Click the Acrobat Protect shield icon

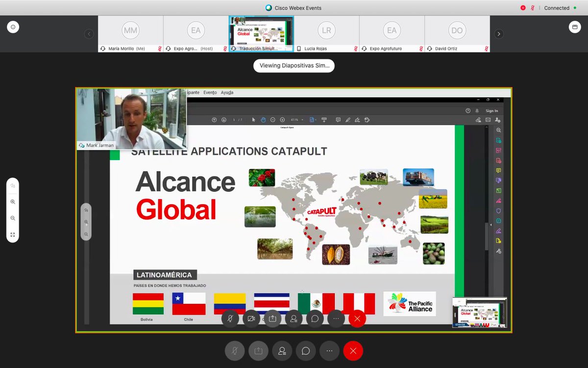(x=498, y=210)
